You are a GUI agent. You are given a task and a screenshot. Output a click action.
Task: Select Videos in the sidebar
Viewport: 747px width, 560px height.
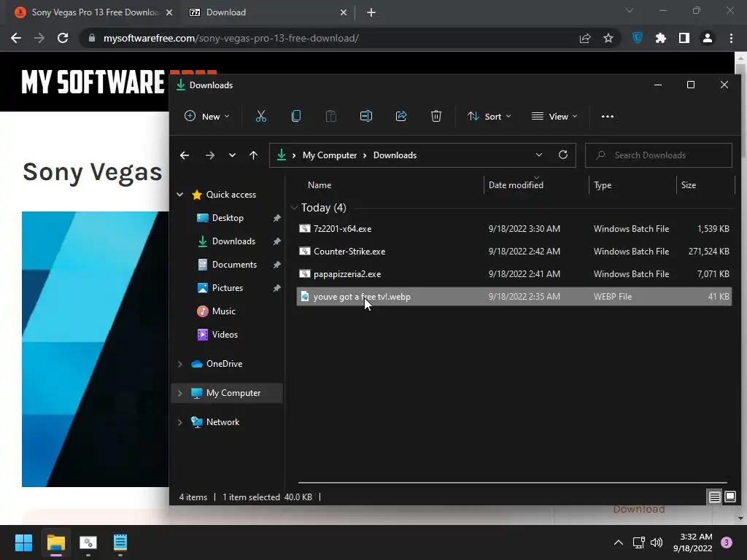coord(225,335)
